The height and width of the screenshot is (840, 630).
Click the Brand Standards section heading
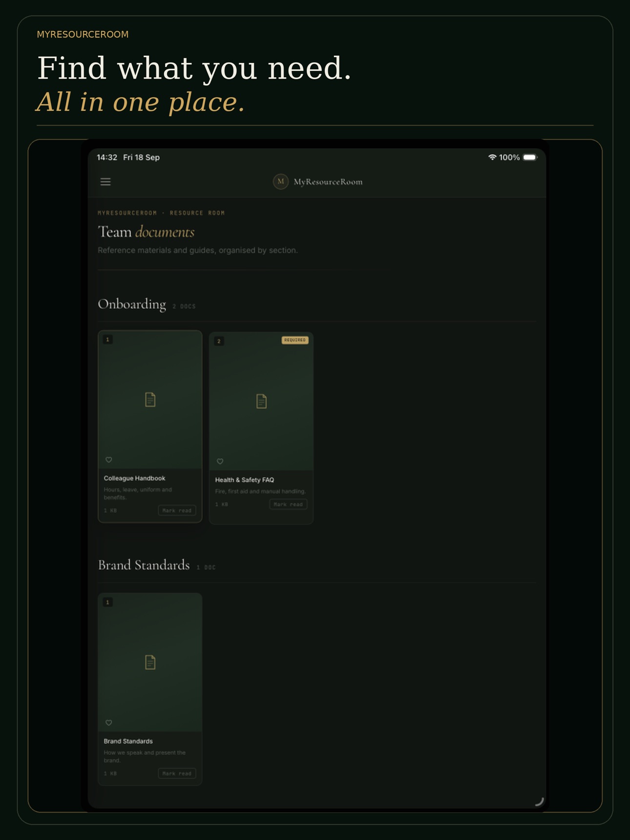point(144,565)
